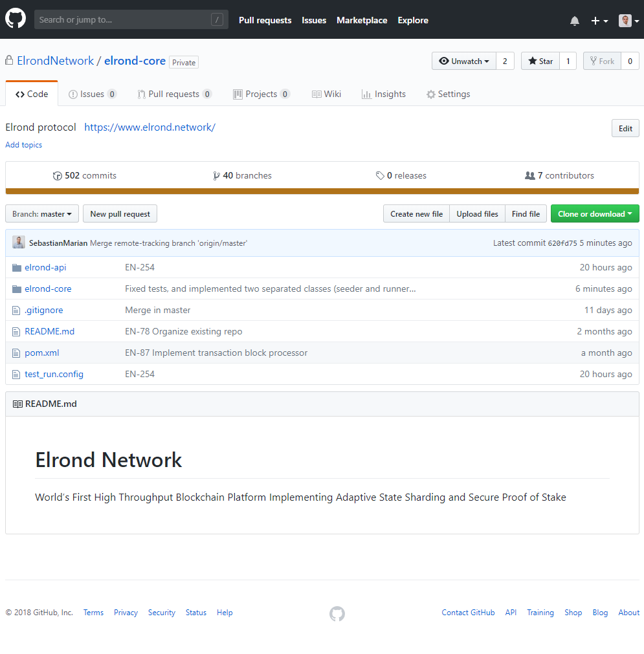View the 40 branches
Image resolution: width=644 pixels, height=654 pixels.
(x=242, y=175)
